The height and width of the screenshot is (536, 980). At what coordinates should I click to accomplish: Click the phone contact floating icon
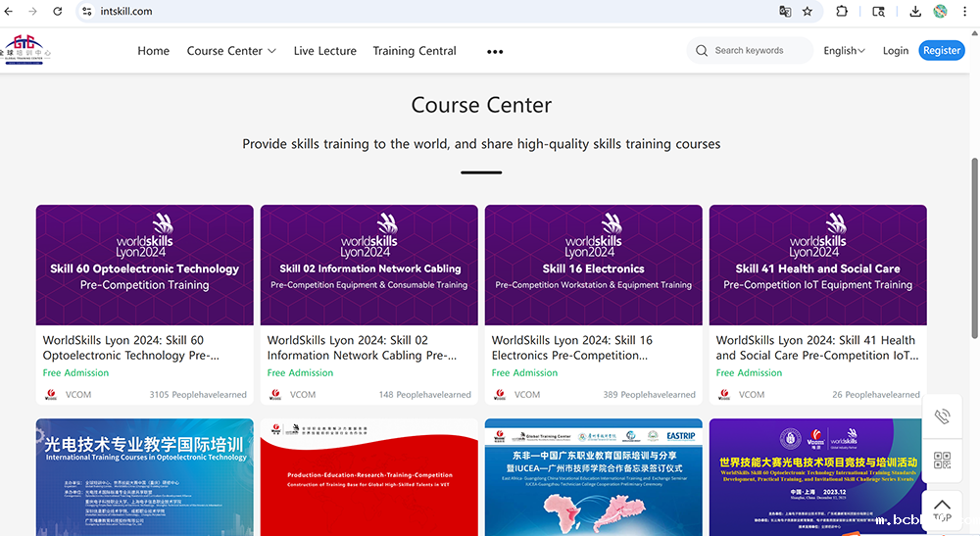point(942,416)
